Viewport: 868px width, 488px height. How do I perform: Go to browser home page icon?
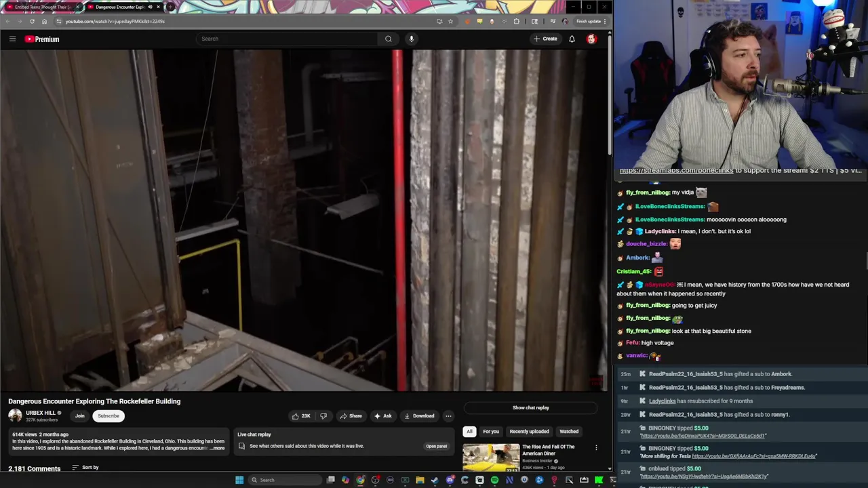point(44,21)
